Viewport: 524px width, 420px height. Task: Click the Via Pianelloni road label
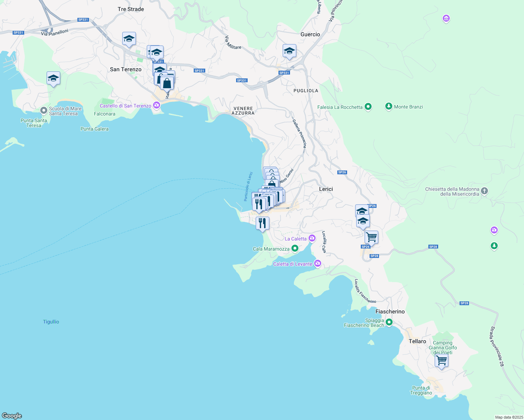tap(55, 33)
